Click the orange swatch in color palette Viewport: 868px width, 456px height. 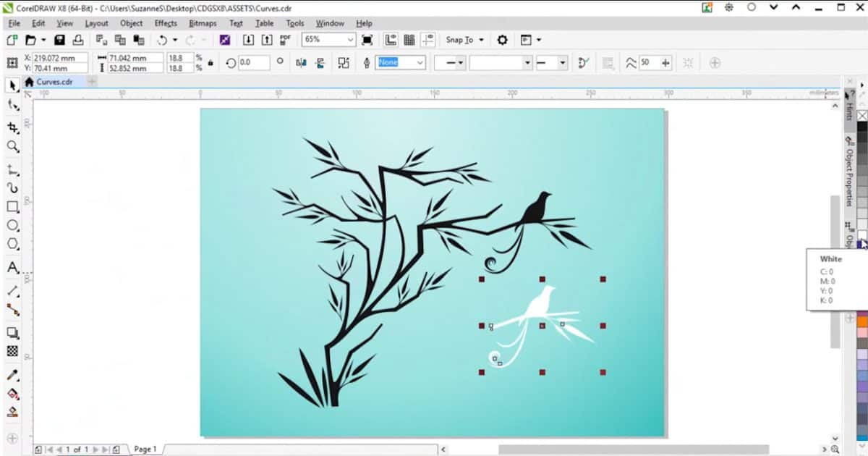click(x=862, y=321)
